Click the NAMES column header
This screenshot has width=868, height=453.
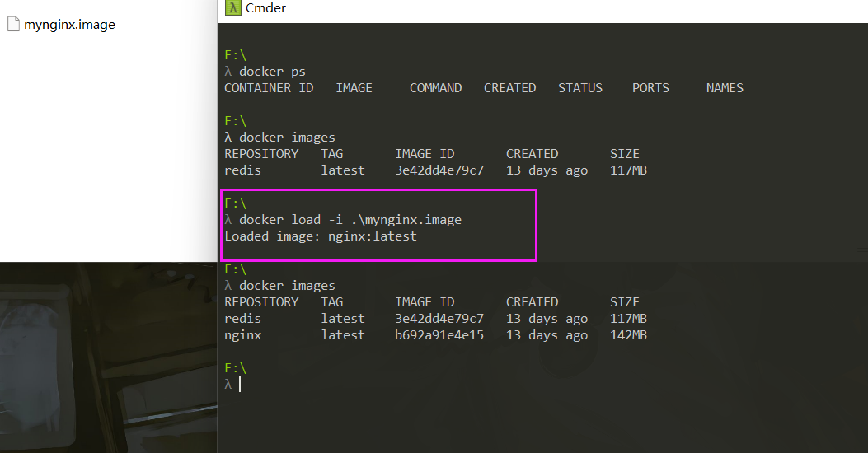725,88
